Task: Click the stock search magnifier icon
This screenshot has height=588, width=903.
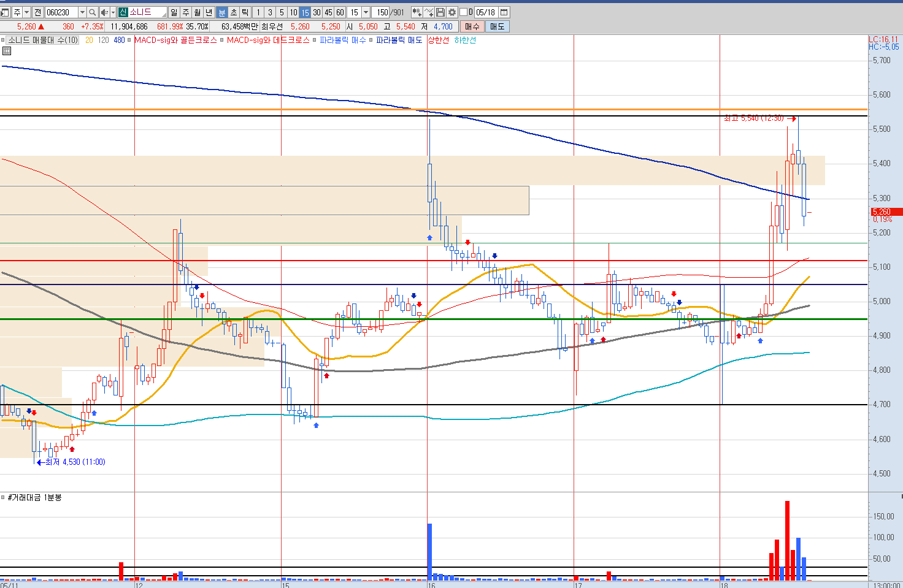Action: 93,12
